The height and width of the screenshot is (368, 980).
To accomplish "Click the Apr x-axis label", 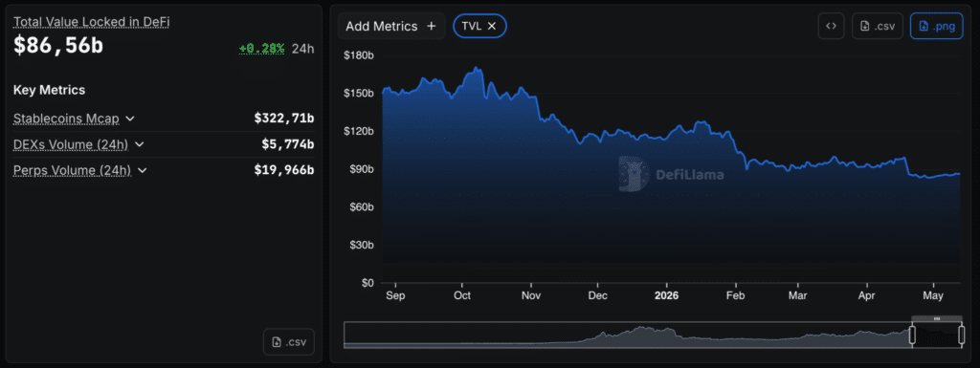I will (x=866, y=295).
